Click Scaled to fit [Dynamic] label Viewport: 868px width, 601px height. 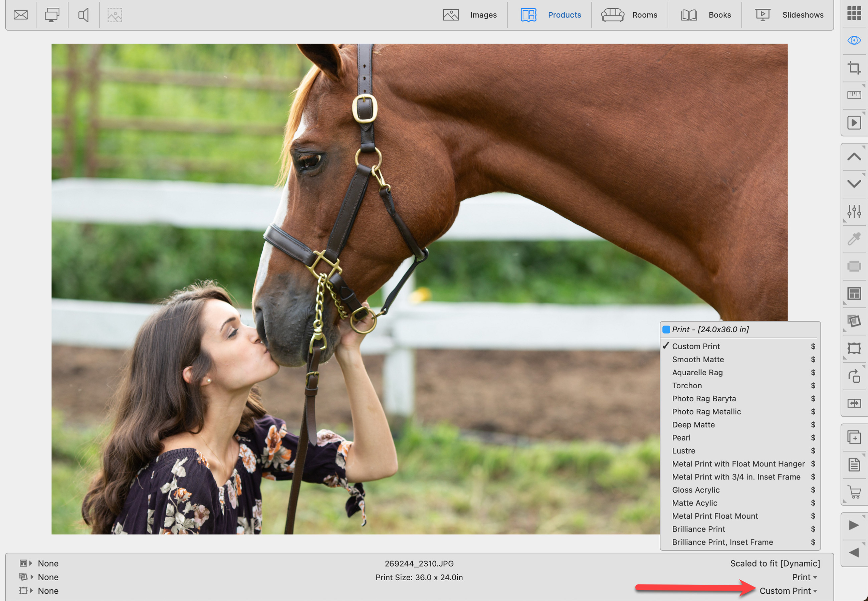[x=775, y=563]
